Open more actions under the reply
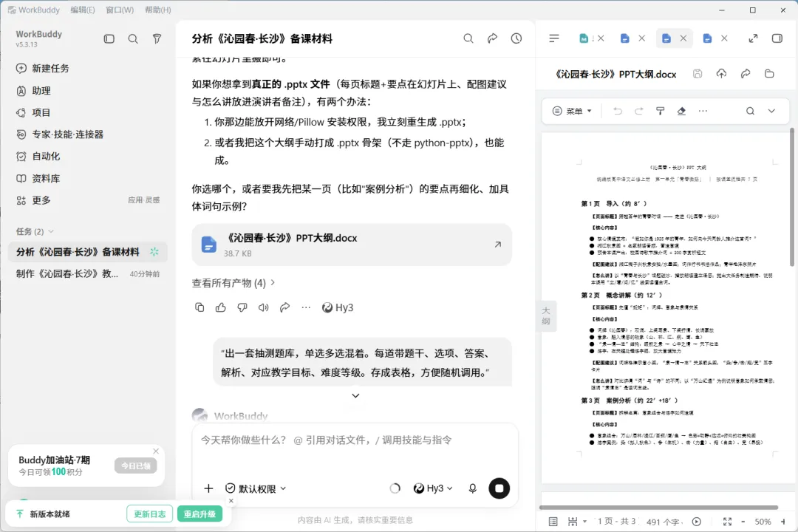 [x=306, y=307]
